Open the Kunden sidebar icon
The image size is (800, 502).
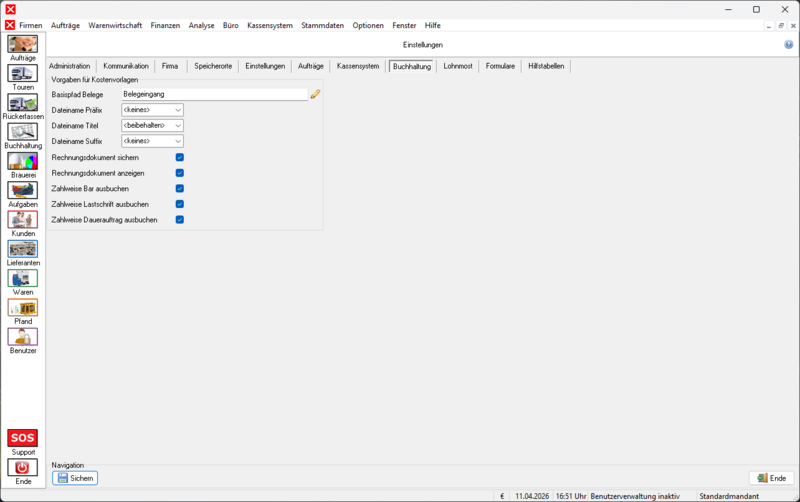[x=22, y=219]
